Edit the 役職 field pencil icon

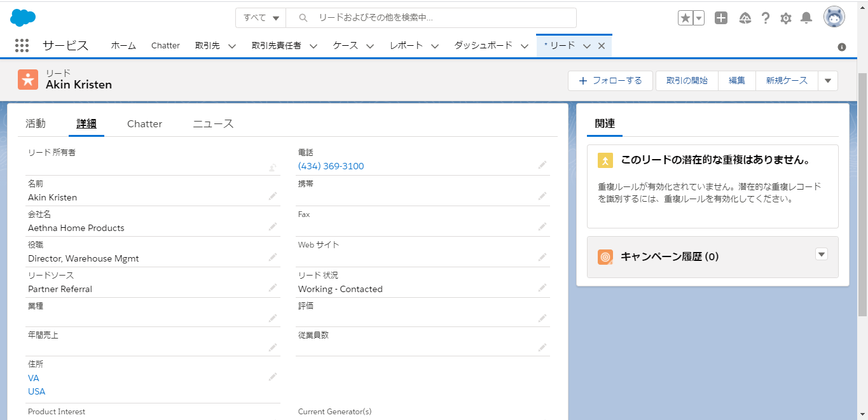pos(272,258)
